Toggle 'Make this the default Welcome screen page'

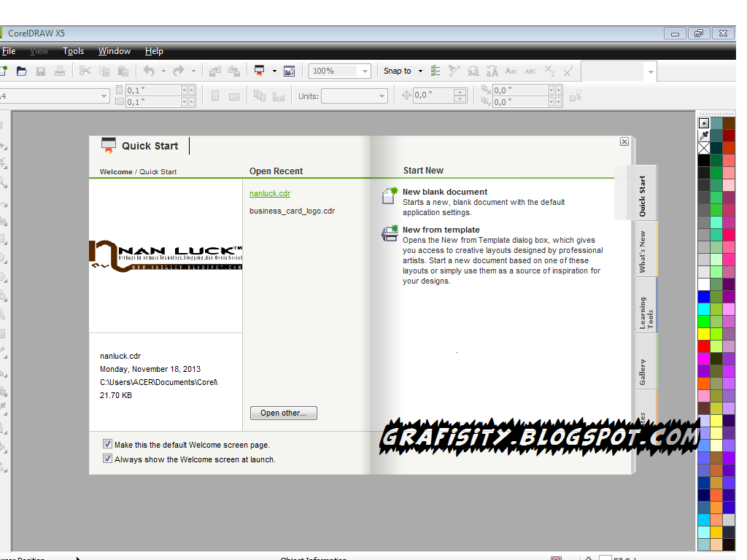[108, 444]
